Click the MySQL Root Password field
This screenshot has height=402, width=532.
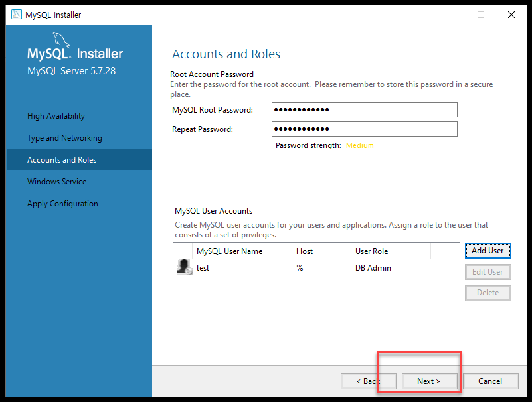pyautogui.click(x=365, y=110)
